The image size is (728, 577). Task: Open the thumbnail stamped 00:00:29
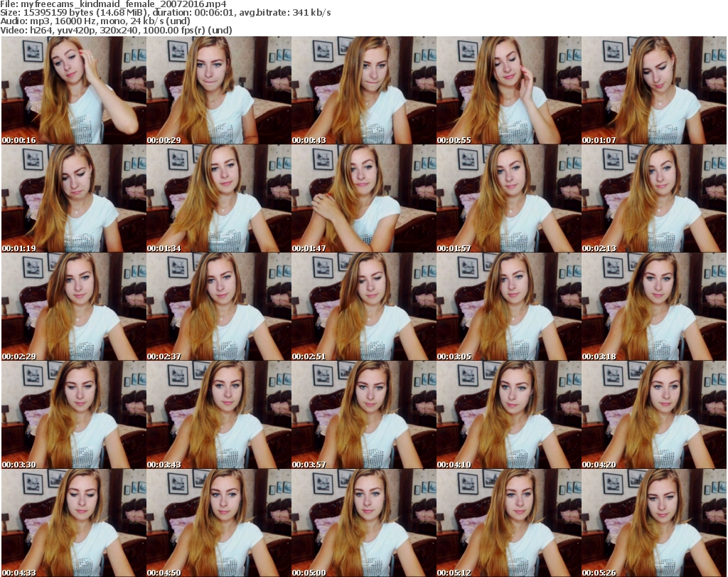coord(219,90)
